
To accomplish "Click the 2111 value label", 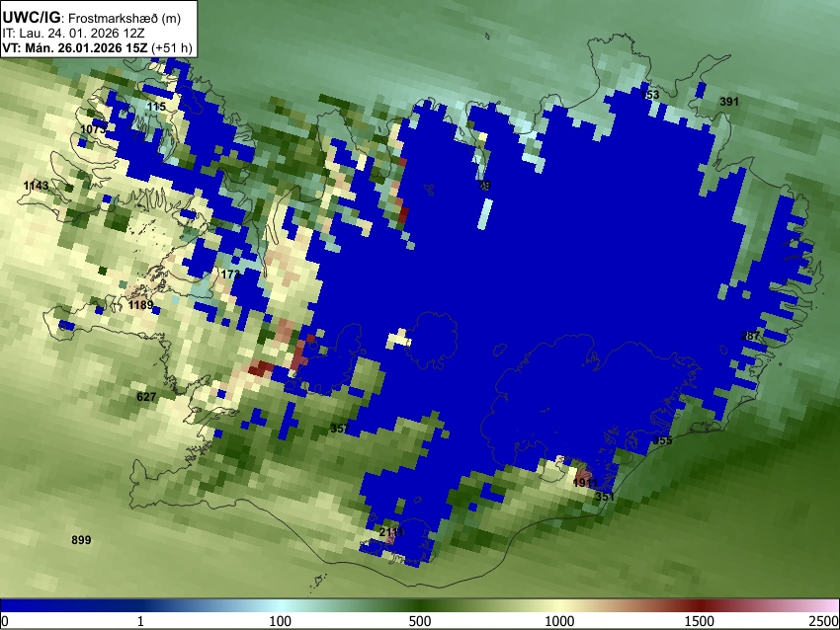I will coord(391,532).
